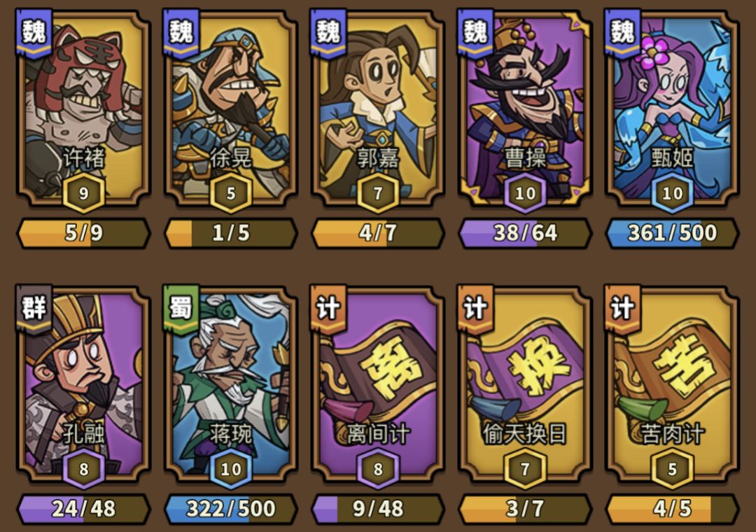Open the 徐晃 card
The width and height of the screenshot is (756, 532).
[x=230, y=110]
